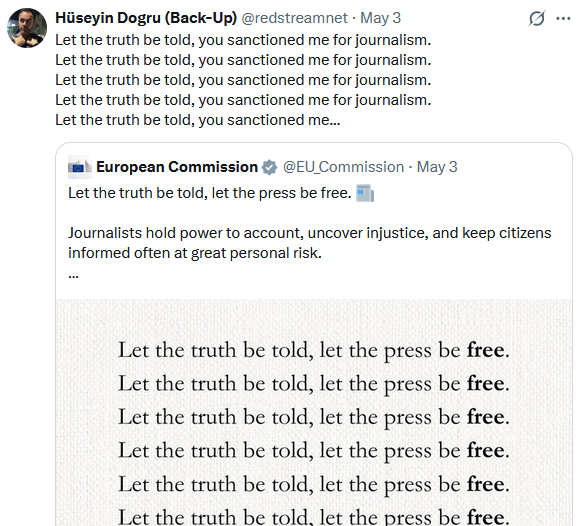Click the first 'sanctioned me for journalism' line
This screenshot has width=580, height=526.
click(x=243, y=40)
